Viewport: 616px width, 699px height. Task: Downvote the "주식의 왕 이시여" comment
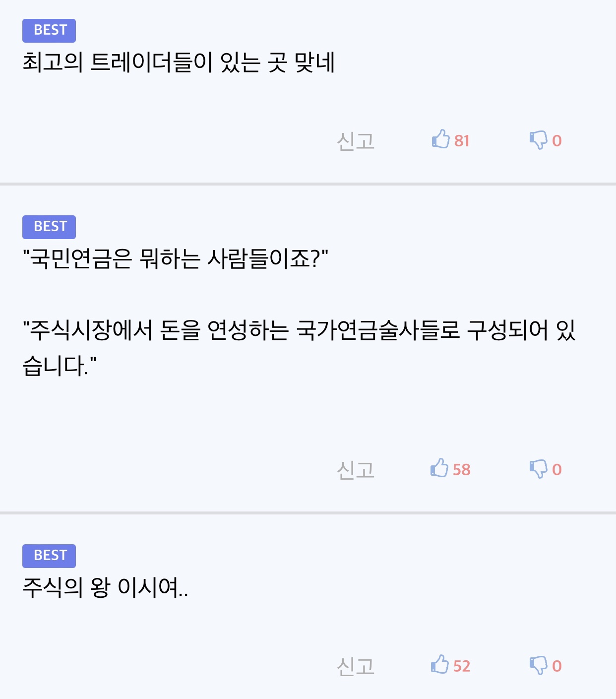[x=538, y=665]
